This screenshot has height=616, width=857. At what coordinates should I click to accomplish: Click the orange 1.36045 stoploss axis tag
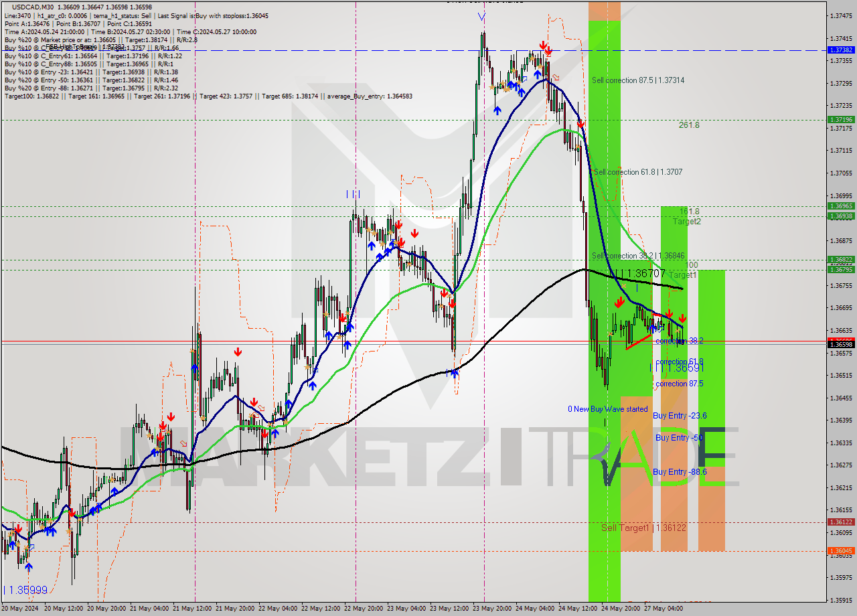841,551
